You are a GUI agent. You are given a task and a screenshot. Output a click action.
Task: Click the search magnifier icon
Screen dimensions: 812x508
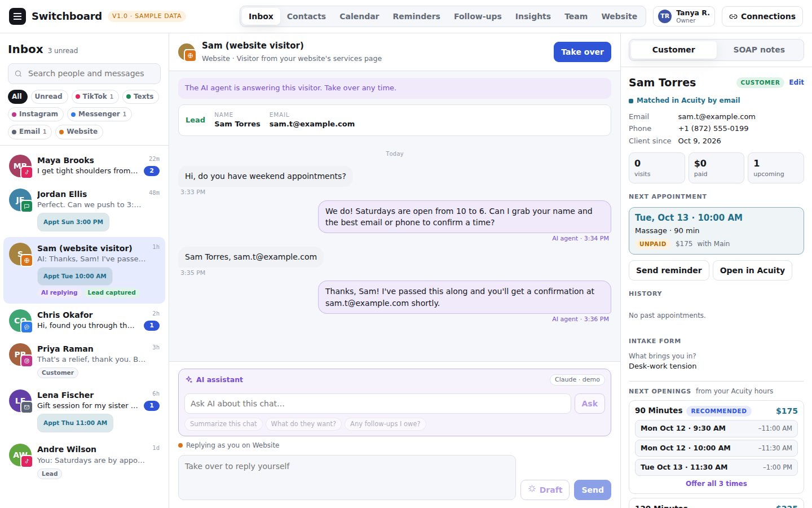pos(19,73)
